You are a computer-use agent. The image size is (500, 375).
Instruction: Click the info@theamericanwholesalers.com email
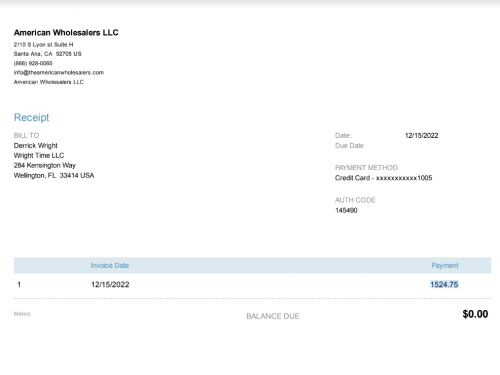pos(59,73)
